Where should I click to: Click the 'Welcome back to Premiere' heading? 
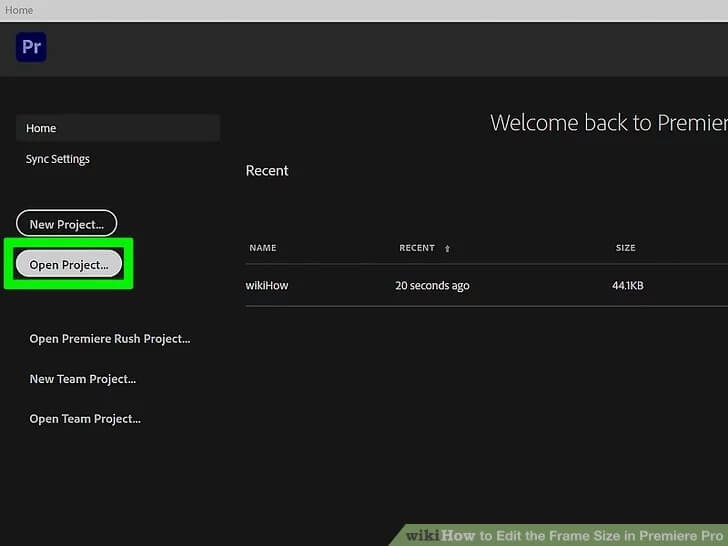coord(608,123)
